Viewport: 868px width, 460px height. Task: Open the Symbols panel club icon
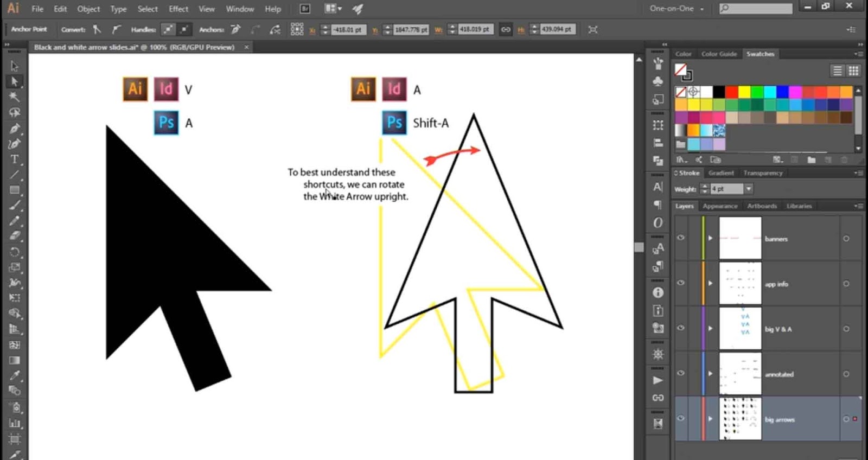click(x=658, y=81)
